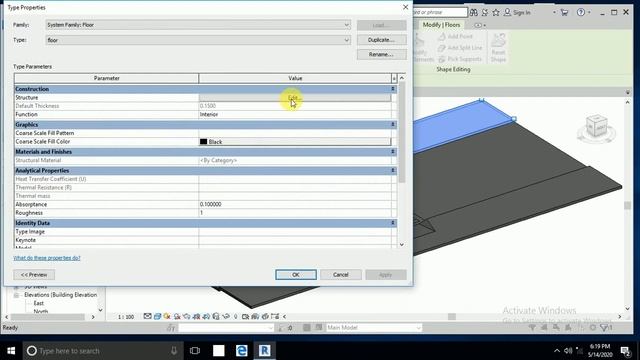Toggle Select Underlay Elements in status bar
The height and width of the screenshot is (360, 640).
[544, 327]
